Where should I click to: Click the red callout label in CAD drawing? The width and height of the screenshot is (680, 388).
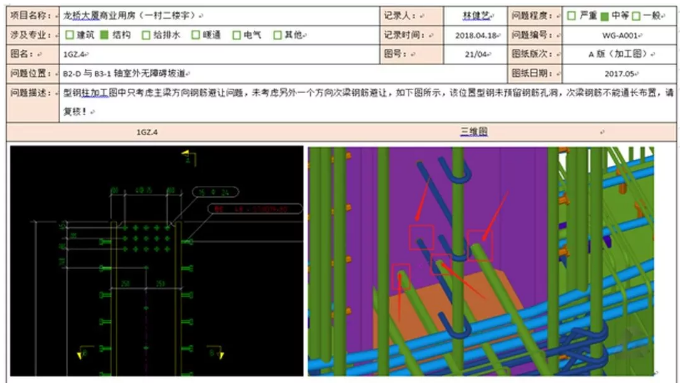255,209
